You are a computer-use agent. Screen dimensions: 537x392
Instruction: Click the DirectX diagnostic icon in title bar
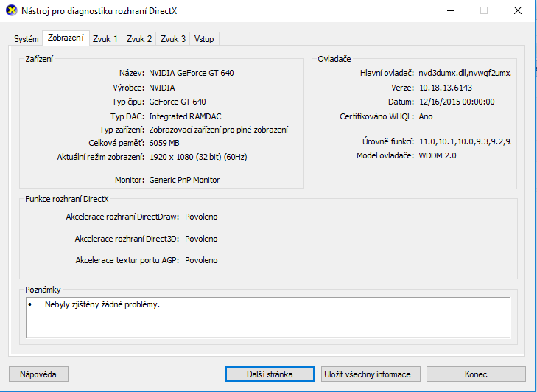(10, 10)
